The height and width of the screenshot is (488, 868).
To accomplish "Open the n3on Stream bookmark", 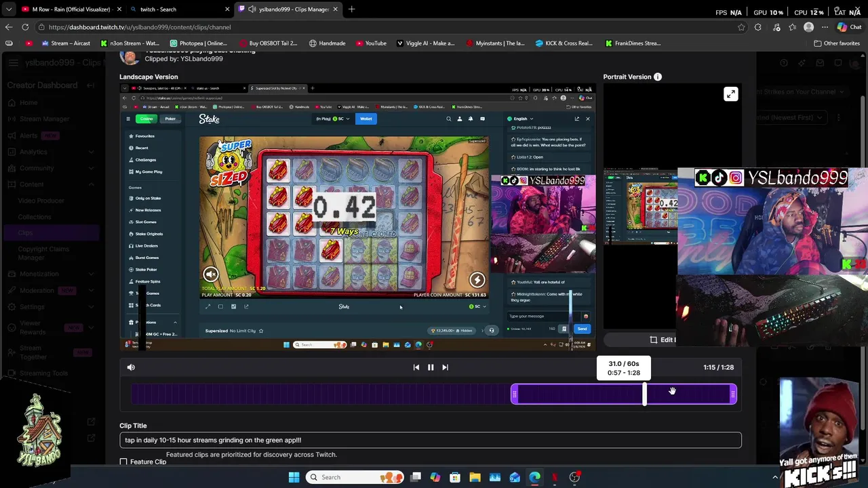I will pyautogui.click(x=130, y=43).
